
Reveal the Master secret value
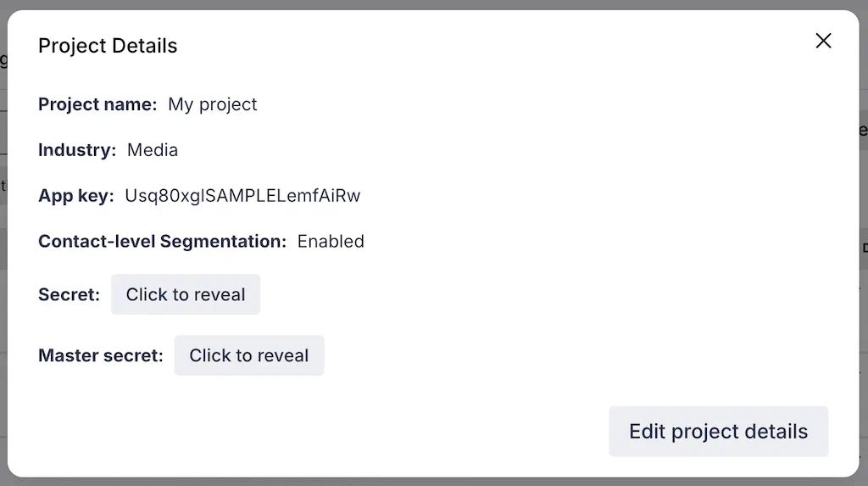pyautogui.click(x=249, y=355)
